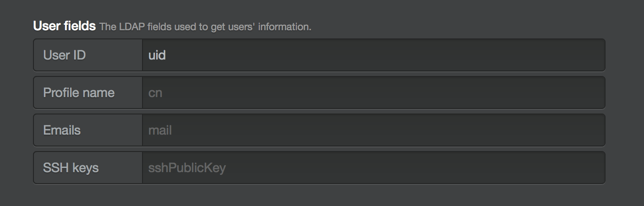Viewport: 644px width, 206px height.
Task: Click the "User ID" field label
Action: [65, 55]
